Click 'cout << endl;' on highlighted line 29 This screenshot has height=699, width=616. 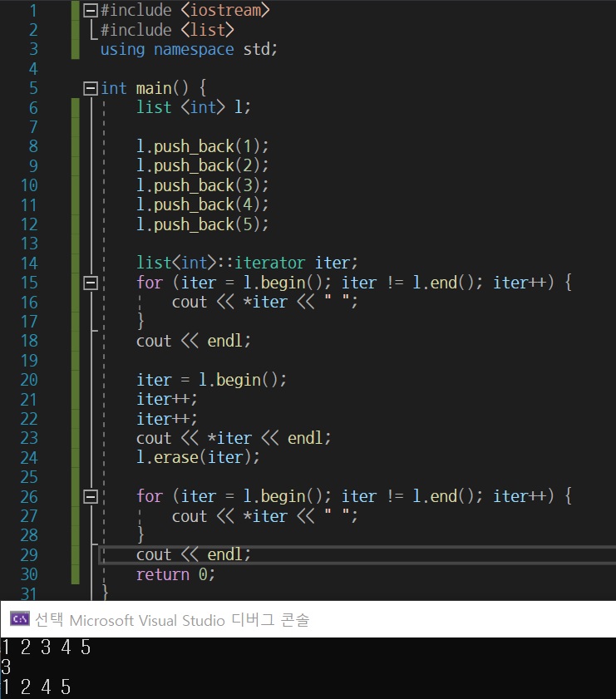194,555
